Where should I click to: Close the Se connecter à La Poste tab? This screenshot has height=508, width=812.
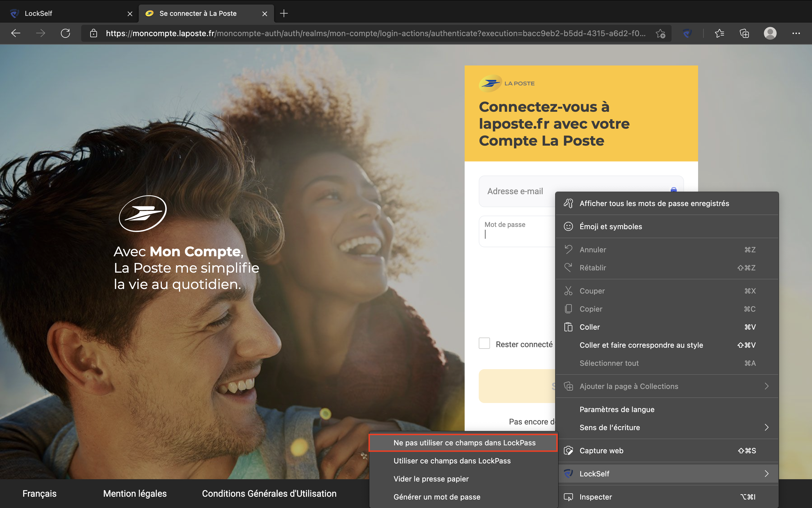(x=265, y=14)
